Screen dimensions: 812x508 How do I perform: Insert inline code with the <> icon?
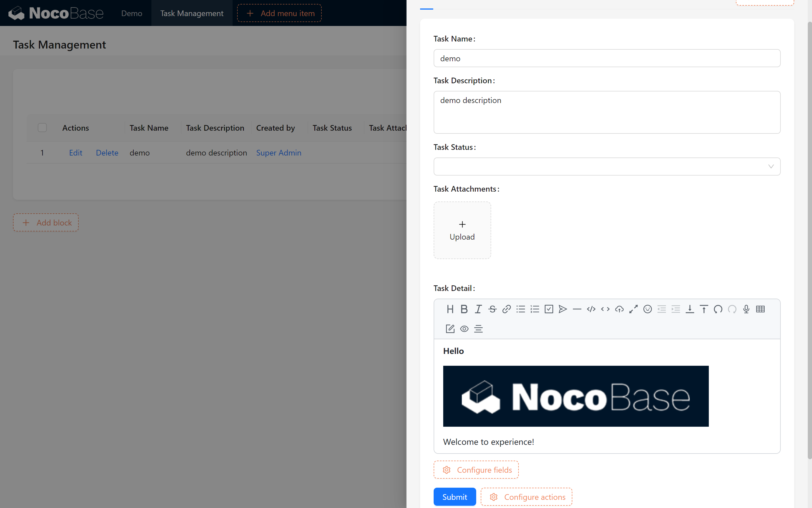(605, 309)
